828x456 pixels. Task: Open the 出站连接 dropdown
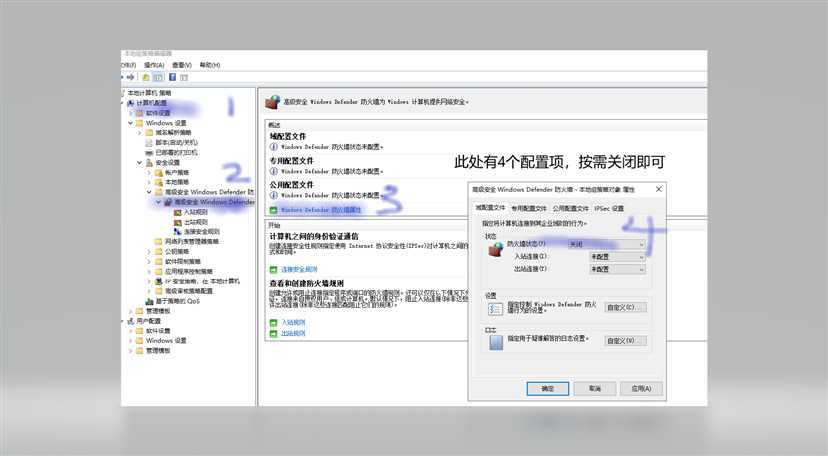pyautogui.click(x=617, y=269)
